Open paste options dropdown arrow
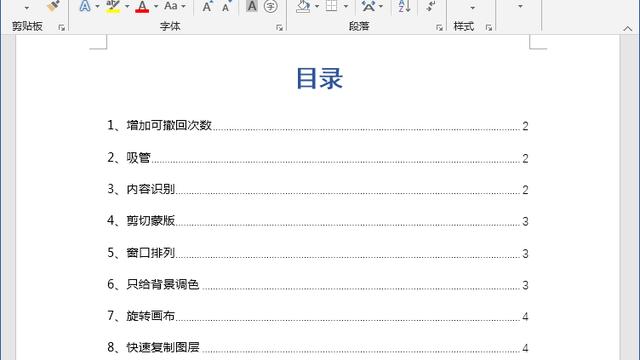 coord(27,8)
